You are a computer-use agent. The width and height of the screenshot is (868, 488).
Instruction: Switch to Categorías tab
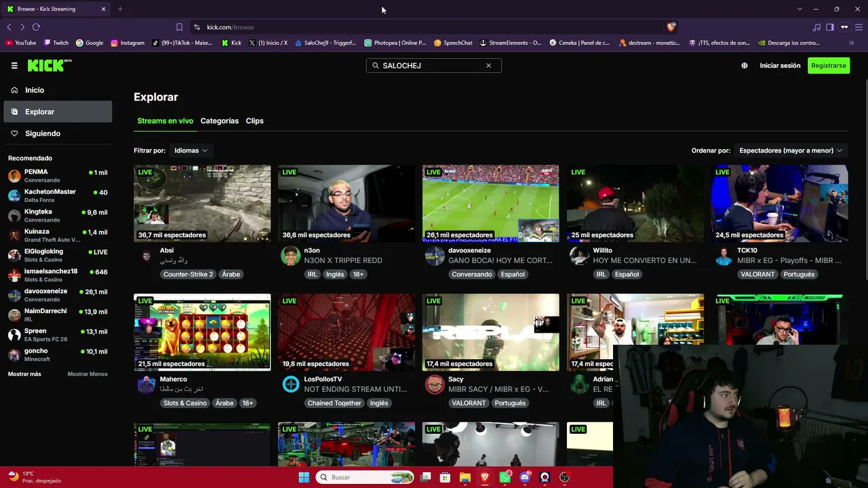pyautogui.click(x=220, y=121)
